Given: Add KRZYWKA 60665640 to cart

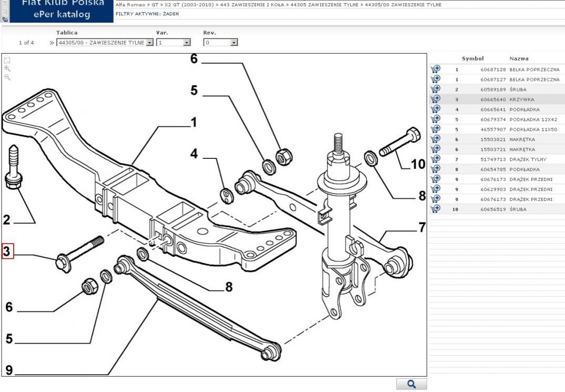Looking at the screenshot, I should click(x=435, y=99).
